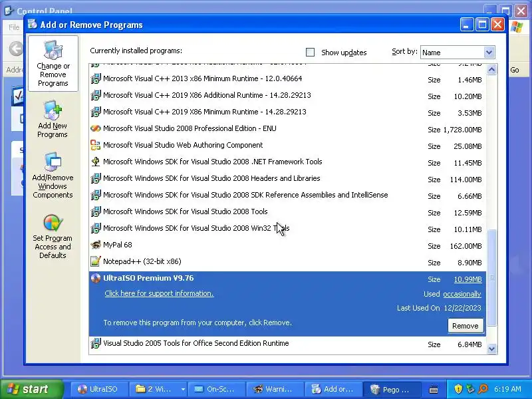532x399 pixels.
Task: Switch to On-Screen Keyboard taskbar button
Action: click(217, 389)
